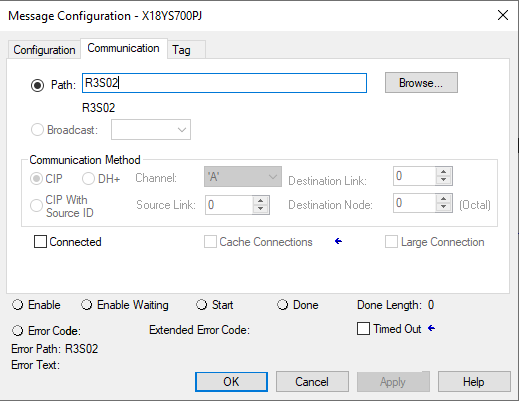Click the 'Error Text:' label
The image size is (519, 401).
point(35,365)
